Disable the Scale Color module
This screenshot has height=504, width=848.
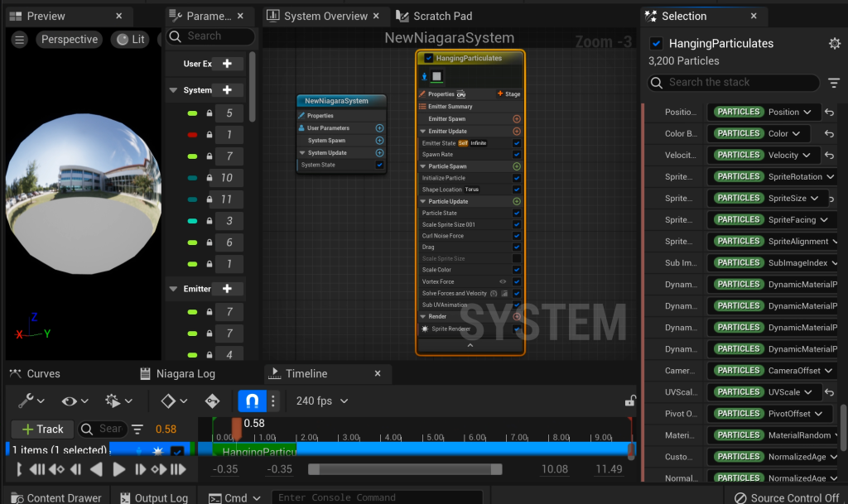coord(517,270)
